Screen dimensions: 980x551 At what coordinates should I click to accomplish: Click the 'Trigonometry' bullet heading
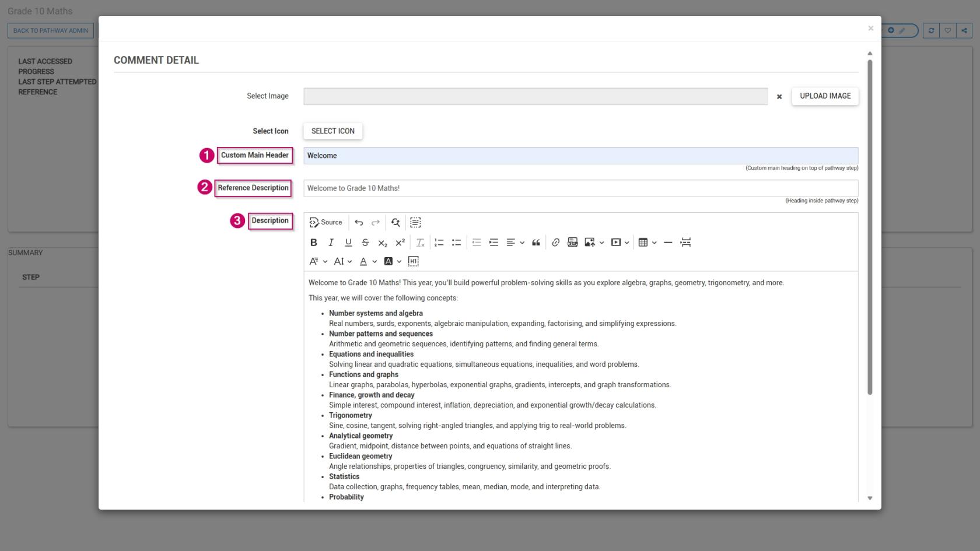(350, 415)
